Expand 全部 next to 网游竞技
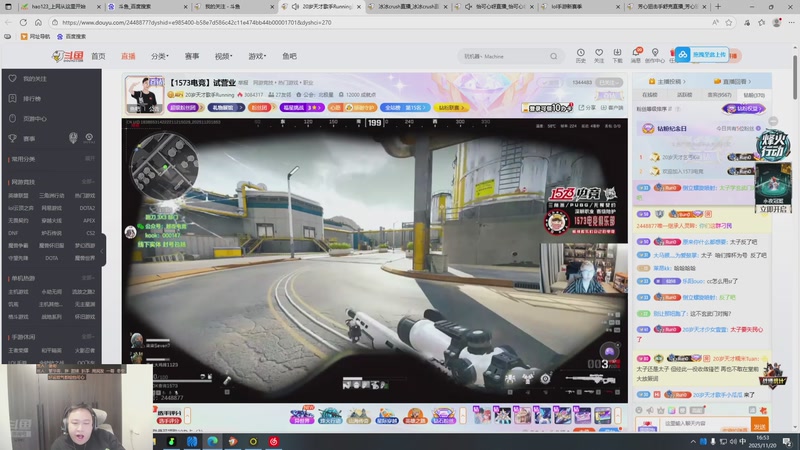Viewport: 800px width, 450px height. tap(88, 182)
